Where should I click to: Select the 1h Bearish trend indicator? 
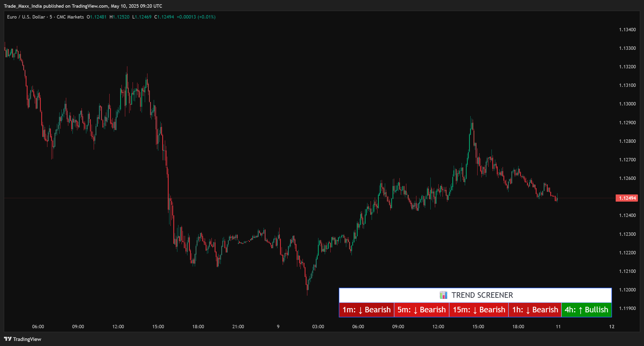(x=535, y=309)
